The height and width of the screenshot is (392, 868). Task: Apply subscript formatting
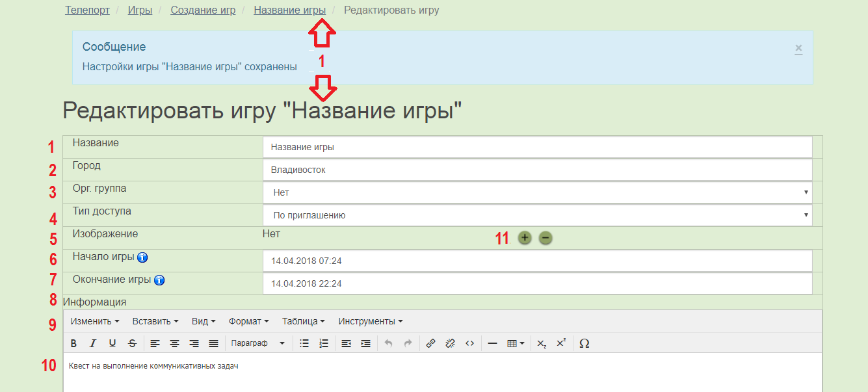pos(542,343)
